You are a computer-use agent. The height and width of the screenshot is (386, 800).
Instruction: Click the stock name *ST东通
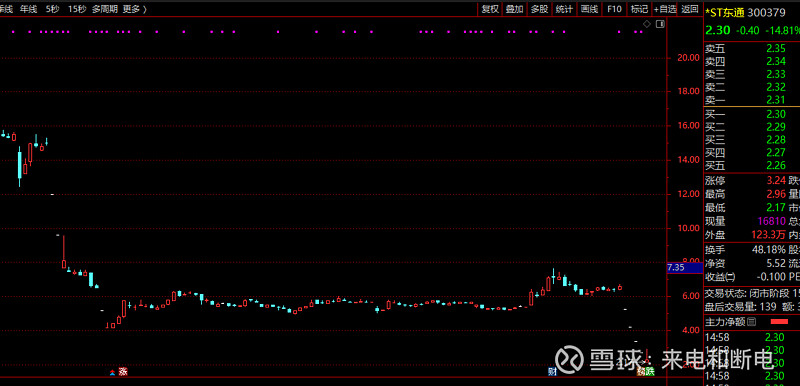725,13
